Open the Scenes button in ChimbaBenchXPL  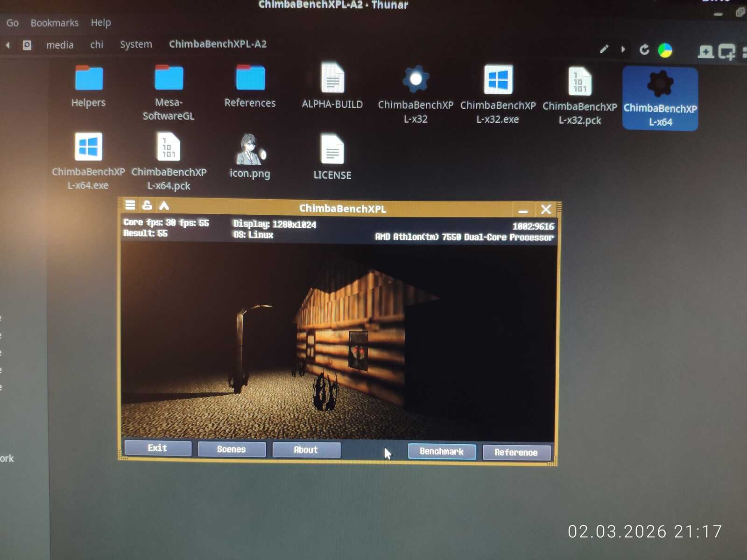232,449
